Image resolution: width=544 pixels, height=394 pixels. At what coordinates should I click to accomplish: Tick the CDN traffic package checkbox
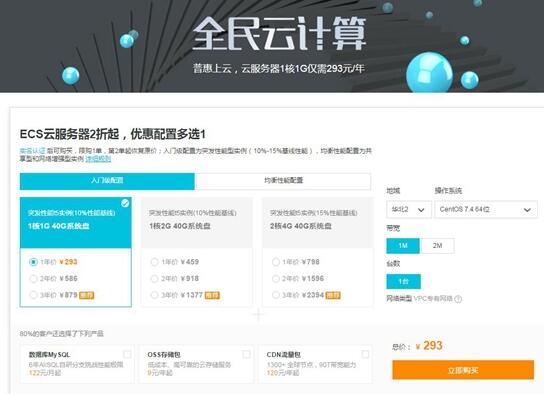(365, 354)
